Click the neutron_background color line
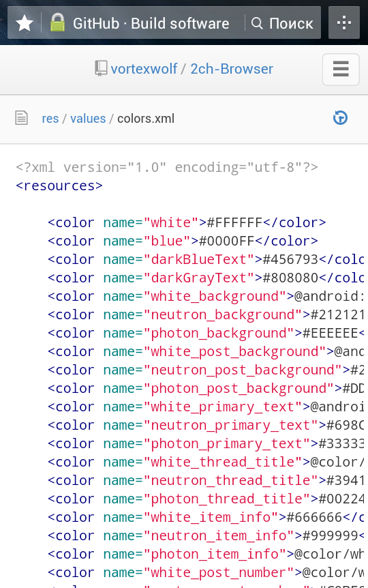 (206, 314)
